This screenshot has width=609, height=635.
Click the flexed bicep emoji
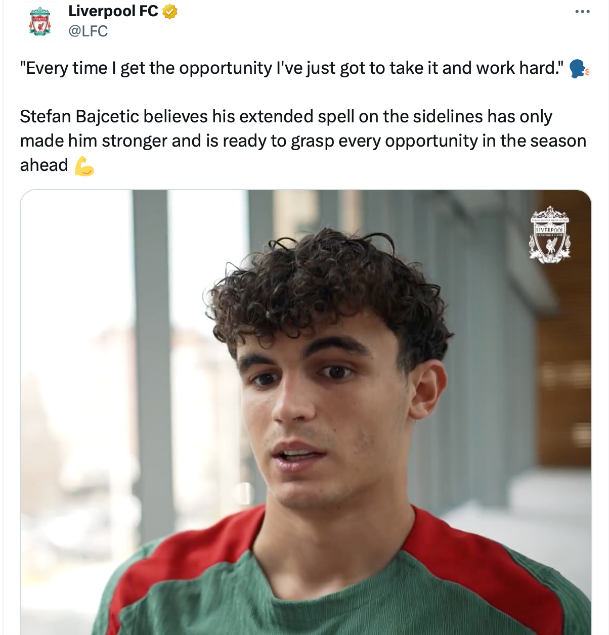click(85, 165)
